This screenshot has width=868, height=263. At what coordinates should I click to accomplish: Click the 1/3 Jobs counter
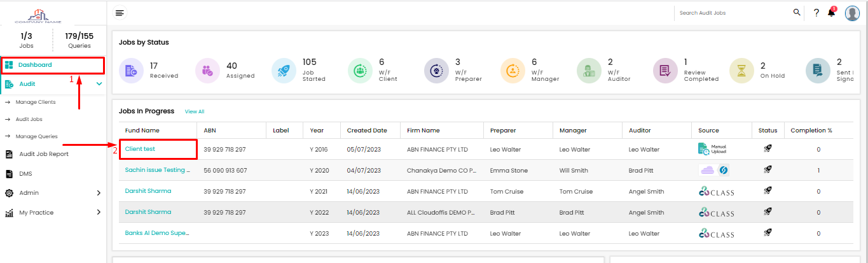(x=27, y=40)
